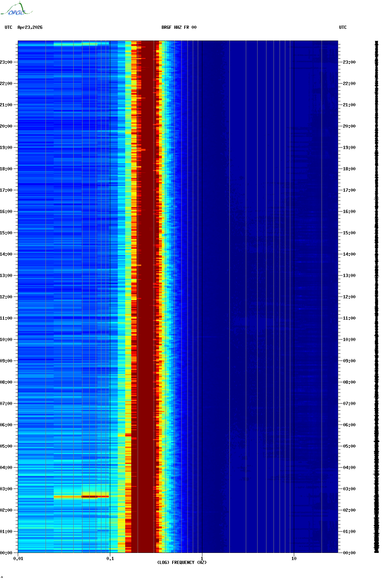Viewport: 392px width, 581px height.
Task: Click 10:00 on the left time axis
Action: (x=6, y=340)
